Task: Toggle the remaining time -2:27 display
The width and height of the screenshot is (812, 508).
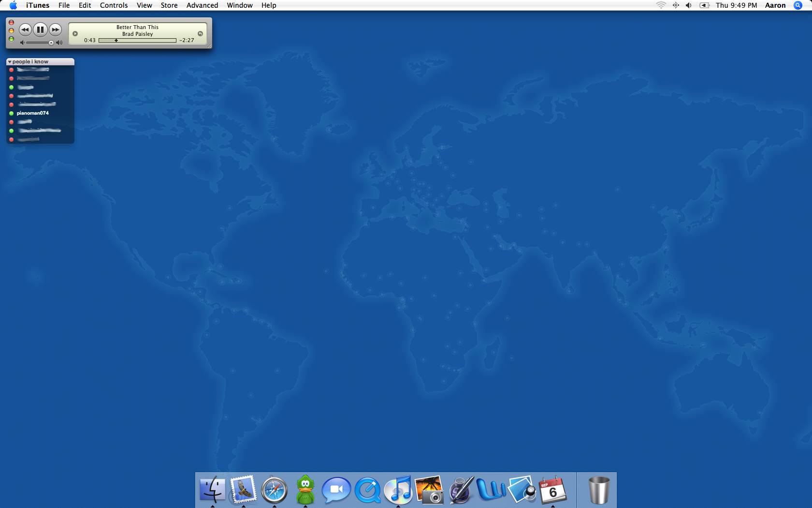Action: [x=187, y=40]
